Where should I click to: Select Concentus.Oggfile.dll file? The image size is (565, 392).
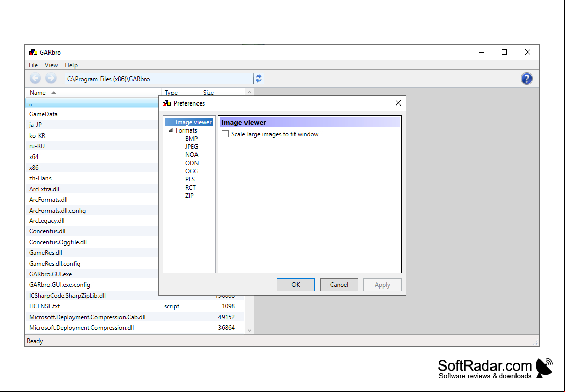(x=92, y=242)
